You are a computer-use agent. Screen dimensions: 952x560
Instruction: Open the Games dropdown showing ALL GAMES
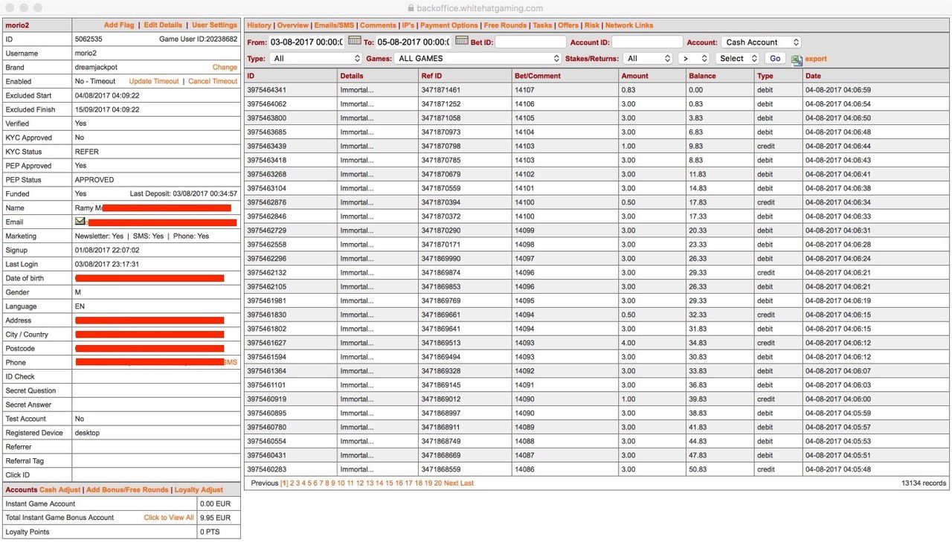point(478,58)
